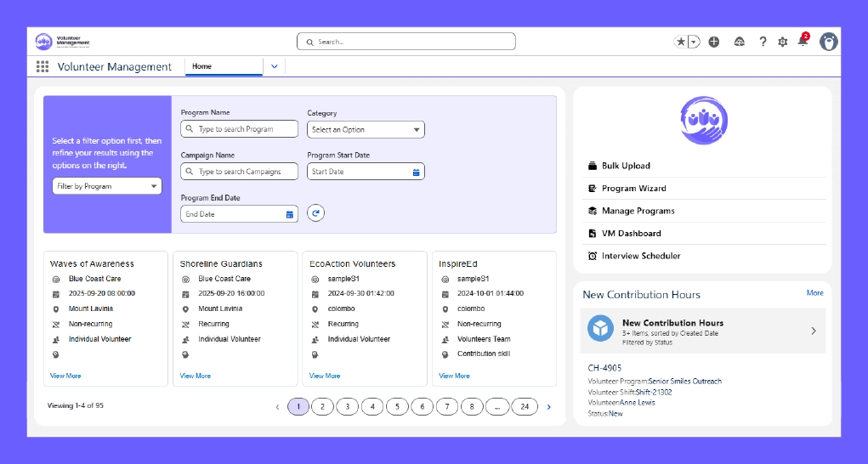The image size is (868, 464).
Task: Open the InspireEd card title
Action: (x=457, y=263)
